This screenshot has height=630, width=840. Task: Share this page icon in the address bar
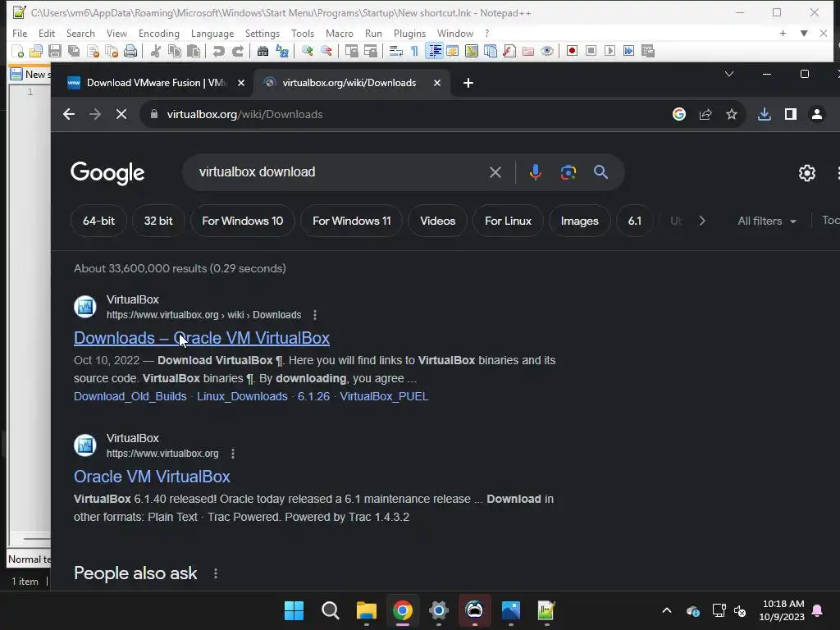pyautogui.click(x=705, y=114)
